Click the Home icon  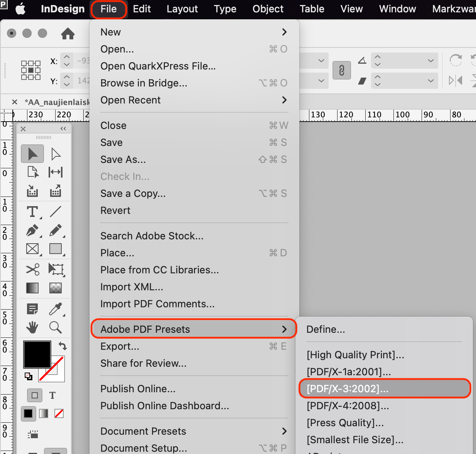(68, 34)
